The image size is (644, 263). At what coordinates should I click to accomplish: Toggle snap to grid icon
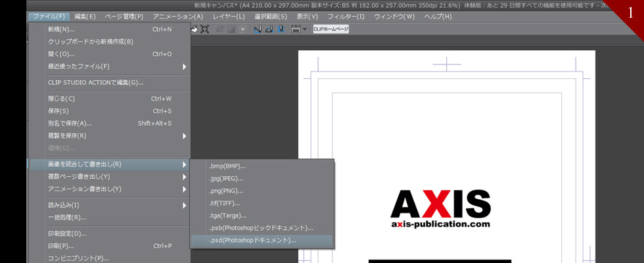point(280,29)
